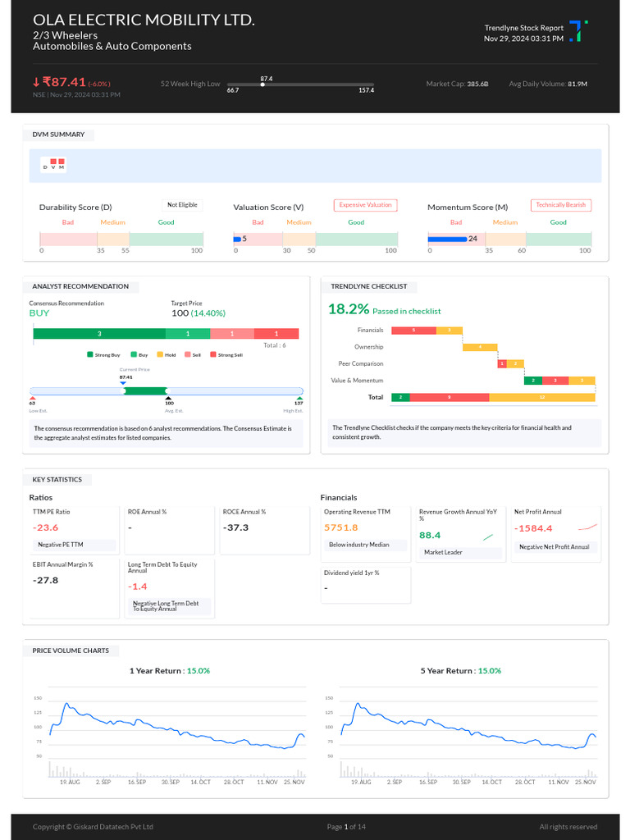Click the Not Eligible durability tag
630x840 pixels.
(x=182, y=205)
